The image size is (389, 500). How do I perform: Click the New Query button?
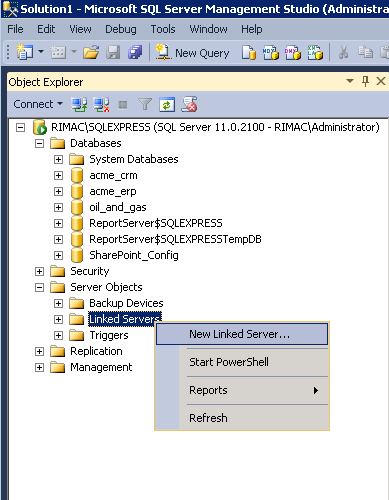pyautogui.click(x=192, y=53)
